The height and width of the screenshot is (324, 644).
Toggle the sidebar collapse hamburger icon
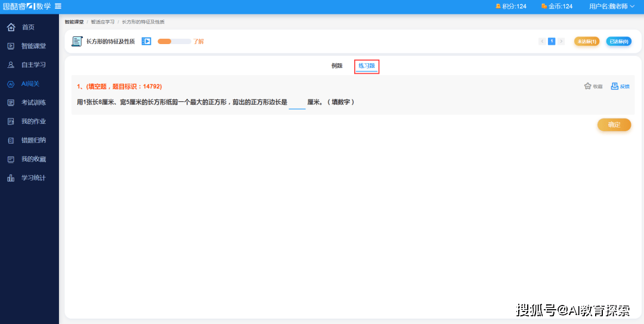click(x=58, y=6)
